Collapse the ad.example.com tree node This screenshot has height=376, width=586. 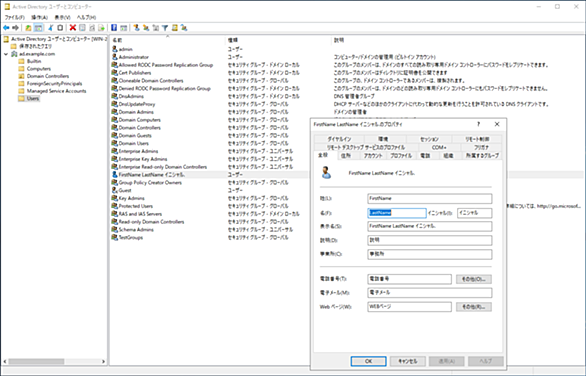[x=6, y=54]
